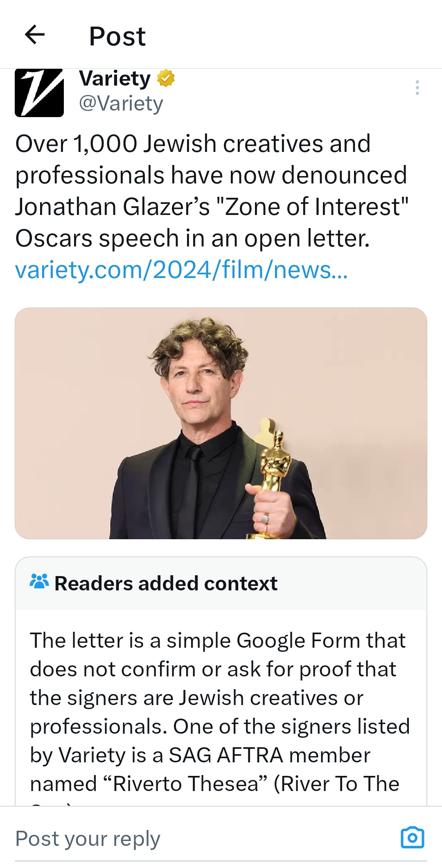Tap the Post header title
Viewport: 442px width, 868px height.
[117, 36]
